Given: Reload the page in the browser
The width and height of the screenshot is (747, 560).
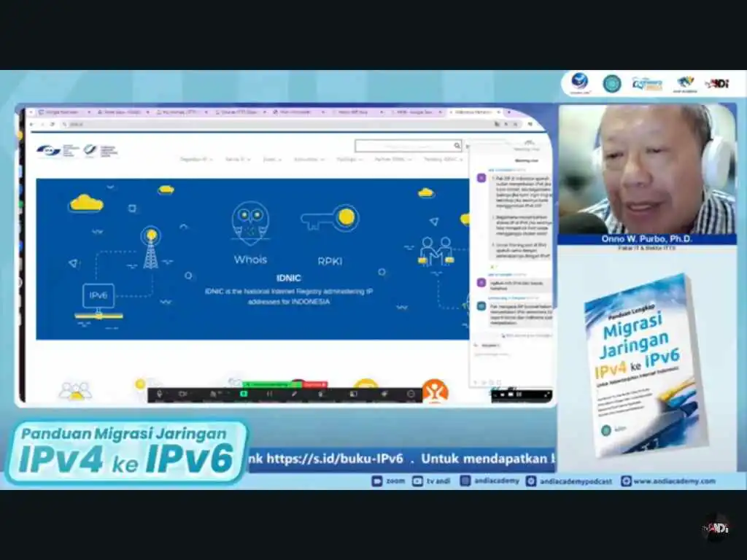Looking at the screenshot, I should 52,124.
